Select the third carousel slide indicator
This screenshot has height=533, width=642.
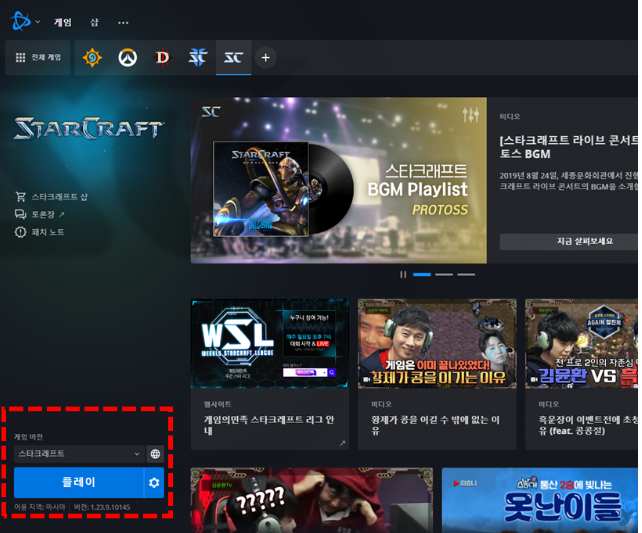click(466, 275)
